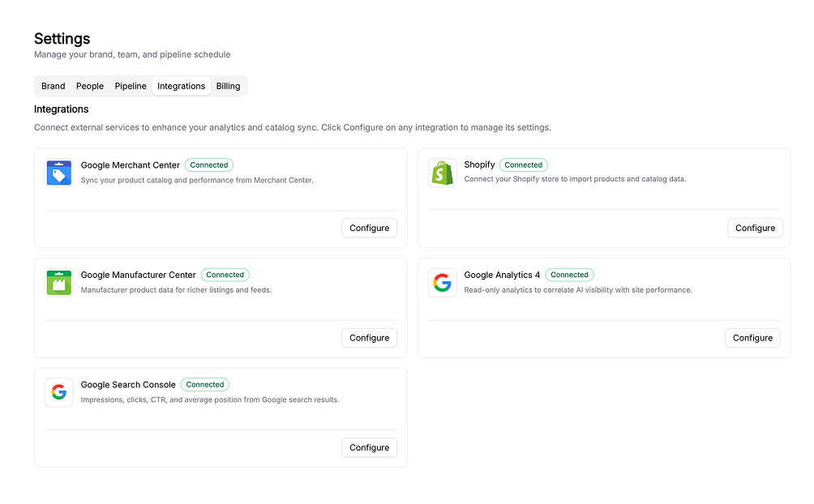Screen dimensions: 814x504
Task: Click the "Settings" page heading
Action: pos(62,39)
